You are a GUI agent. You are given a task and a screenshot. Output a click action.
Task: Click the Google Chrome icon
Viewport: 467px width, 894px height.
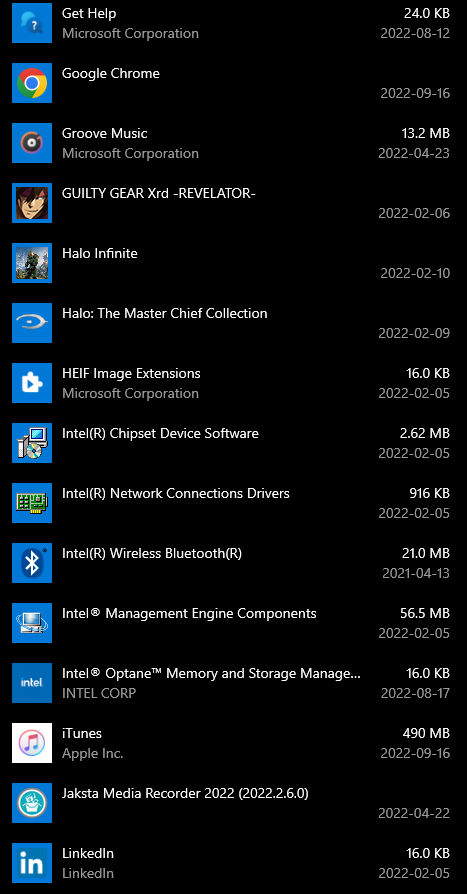[32, 83]
